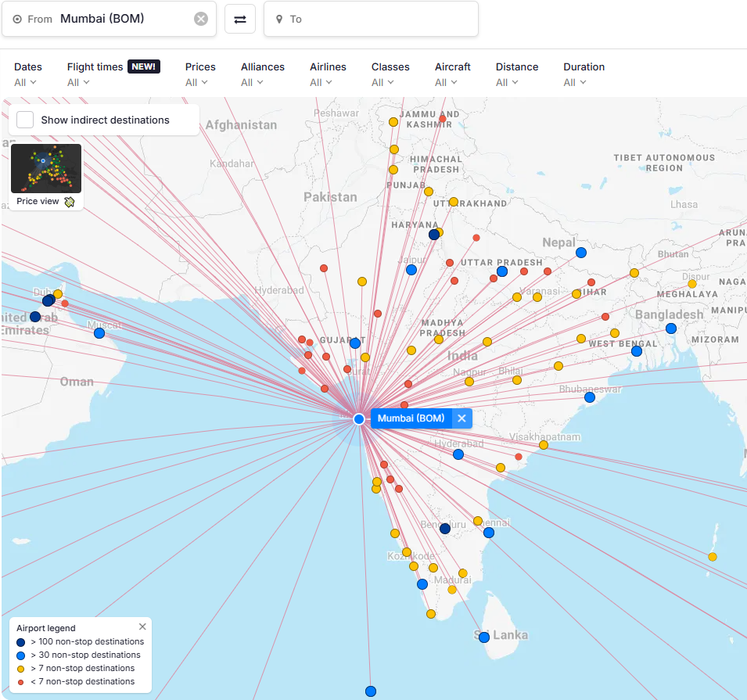Select the Visakhapatnam yellow airport marker
This screenshot has width=747, height=700.
[x=544, y=445]
